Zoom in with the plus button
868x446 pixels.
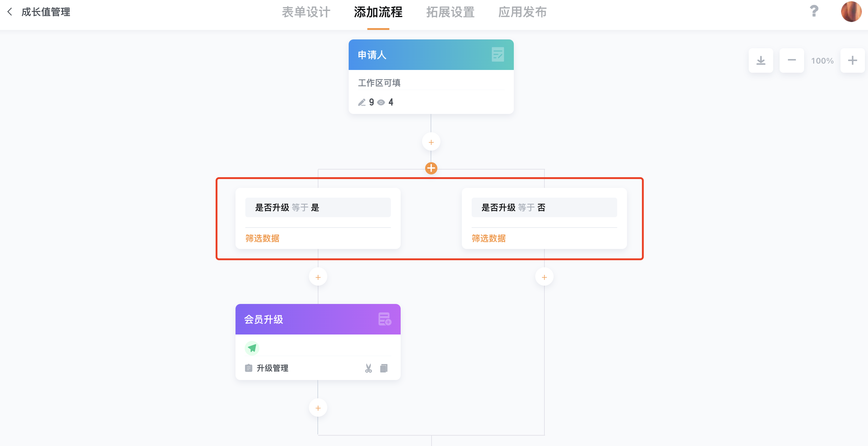852,60
